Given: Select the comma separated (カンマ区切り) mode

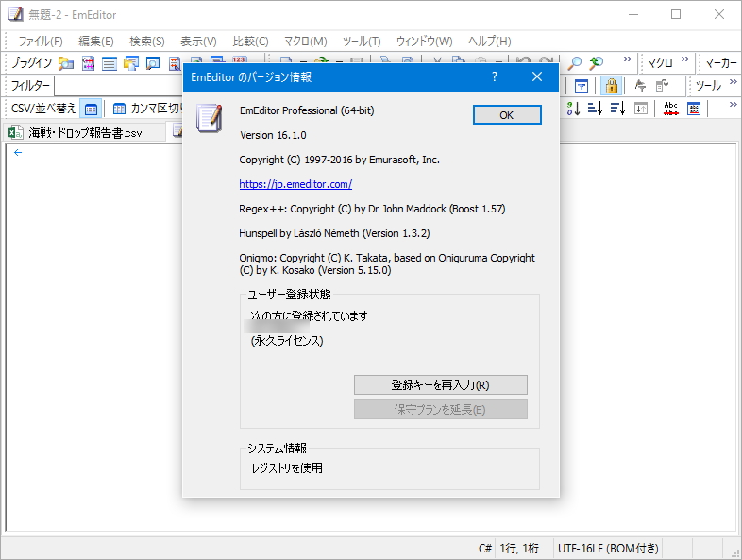Looking at the screenshot, I should pyautogui.click(x=147, y=109).
